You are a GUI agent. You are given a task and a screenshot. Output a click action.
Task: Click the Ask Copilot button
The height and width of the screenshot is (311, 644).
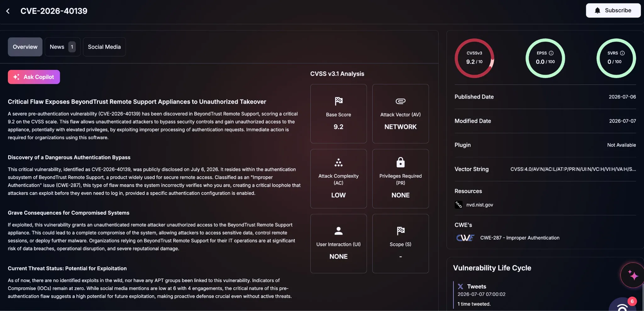point(34,77)
